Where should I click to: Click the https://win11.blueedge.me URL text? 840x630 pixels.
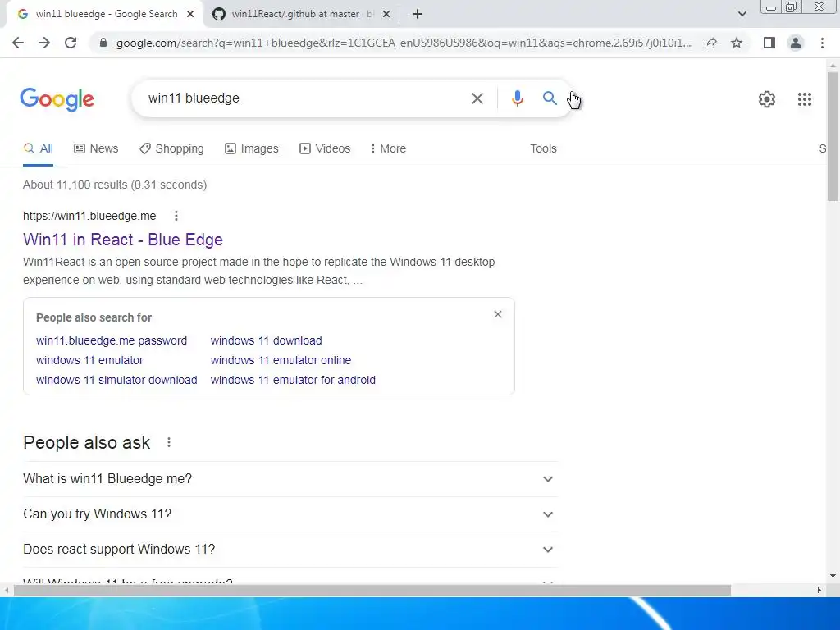(89, 216)
